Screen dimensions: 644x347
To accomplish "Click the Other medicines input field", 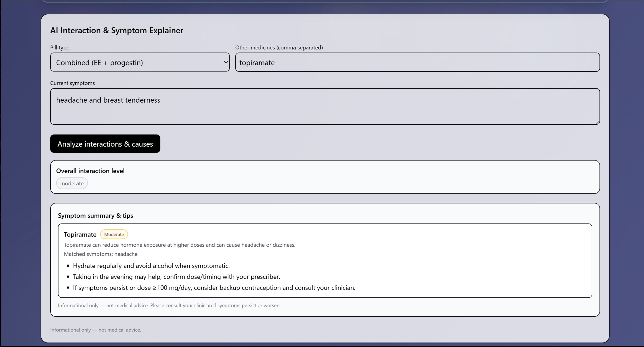I will point(417,62).
